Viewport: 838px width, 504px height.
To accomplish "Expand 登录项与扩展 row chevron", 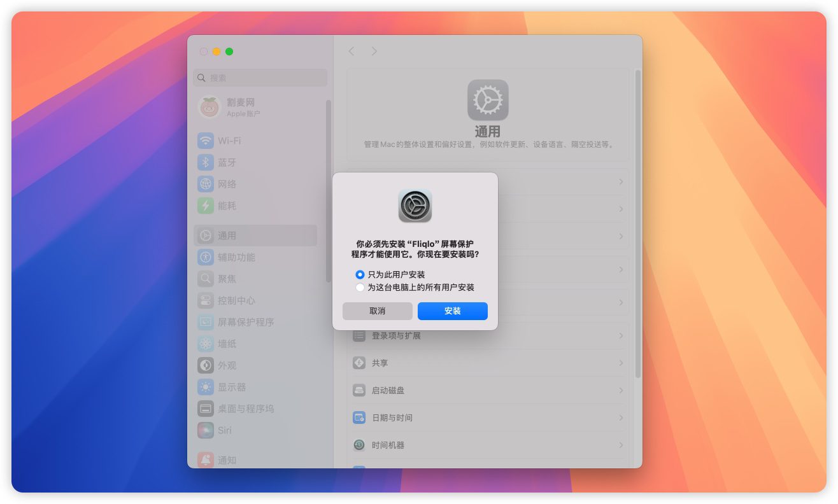I will click(x=621, y=335).
